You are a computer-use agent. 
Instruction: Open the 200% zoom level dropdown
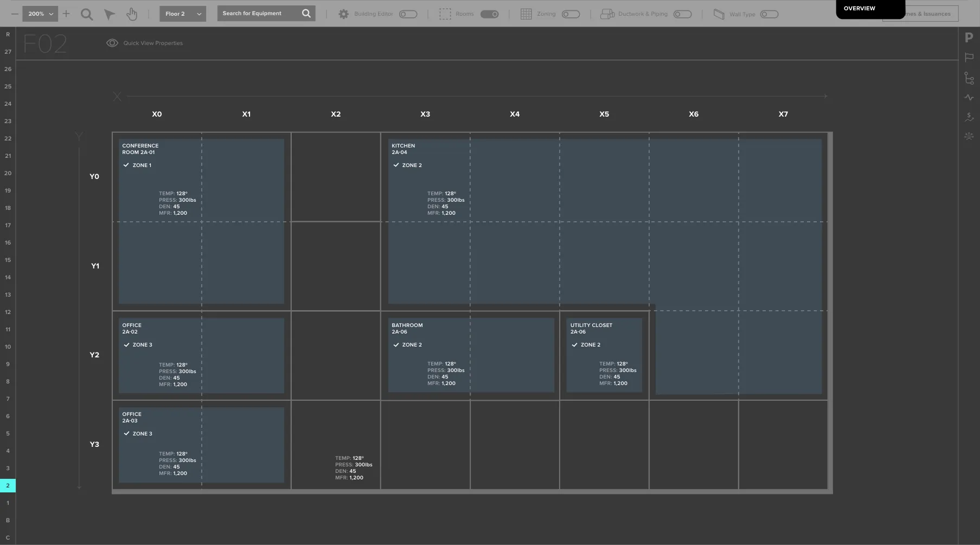coord(40,14)
